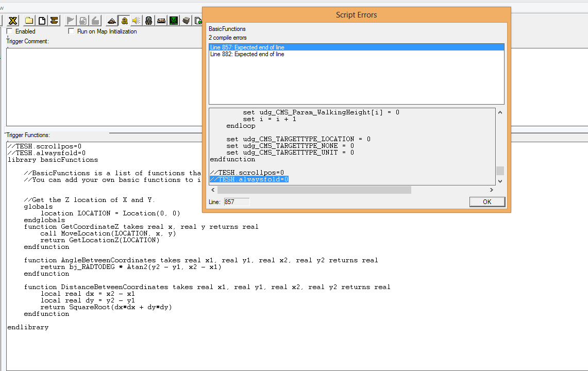Click the horizontal scroll right arrow
This screenshot has height=371, width=588.
(492, 190)
